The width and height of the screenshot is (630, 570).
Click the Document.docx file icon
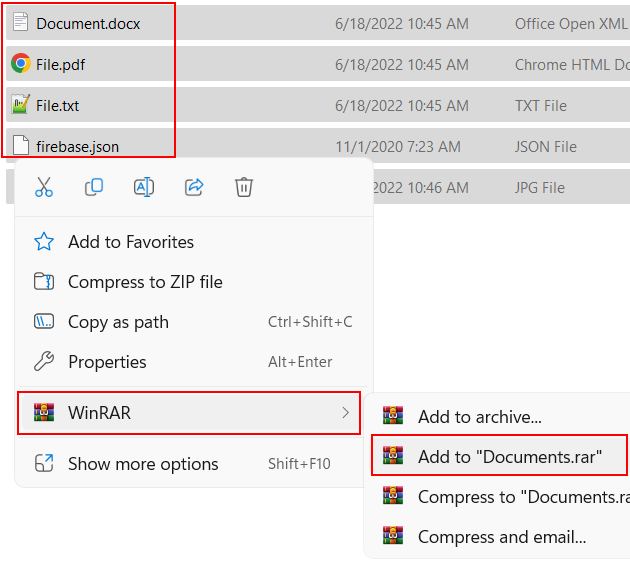pos(20,23)
